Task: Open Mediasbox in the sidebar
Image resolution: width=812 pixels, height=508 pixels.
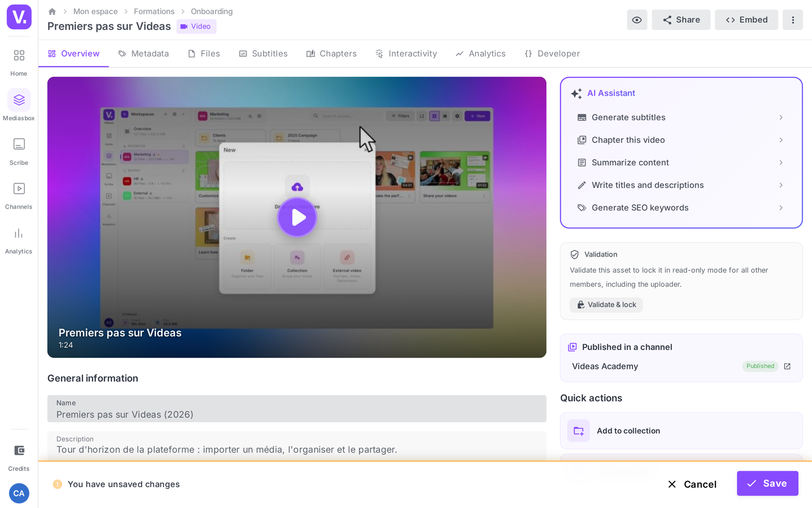Action: (x=19, y=106)
